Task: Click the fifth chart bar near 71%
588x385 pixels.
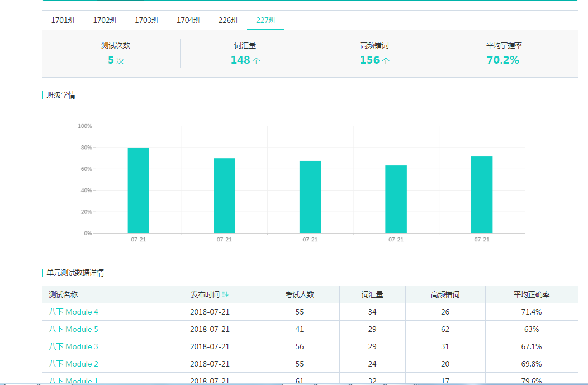Action: tap(482, 195)
